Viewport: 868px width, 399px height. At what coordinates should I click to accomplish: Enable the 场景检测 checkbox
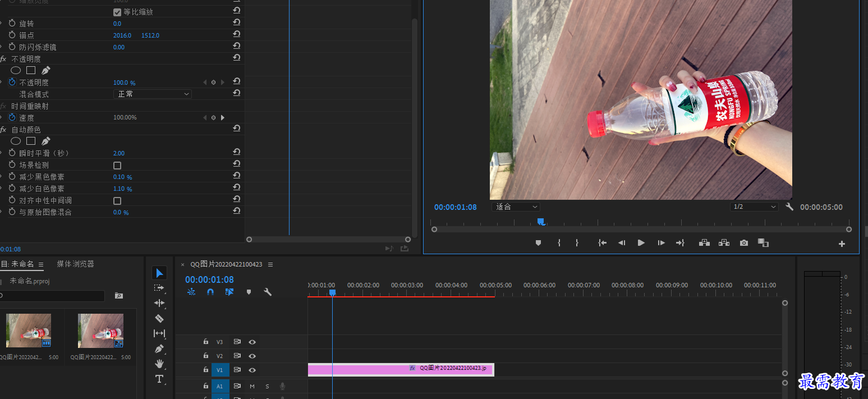click(117, 166)
